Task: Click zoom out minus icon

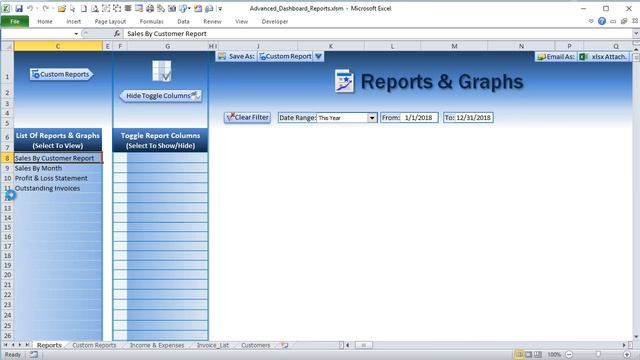Action: pyautogui.click(x=569, y=355)
